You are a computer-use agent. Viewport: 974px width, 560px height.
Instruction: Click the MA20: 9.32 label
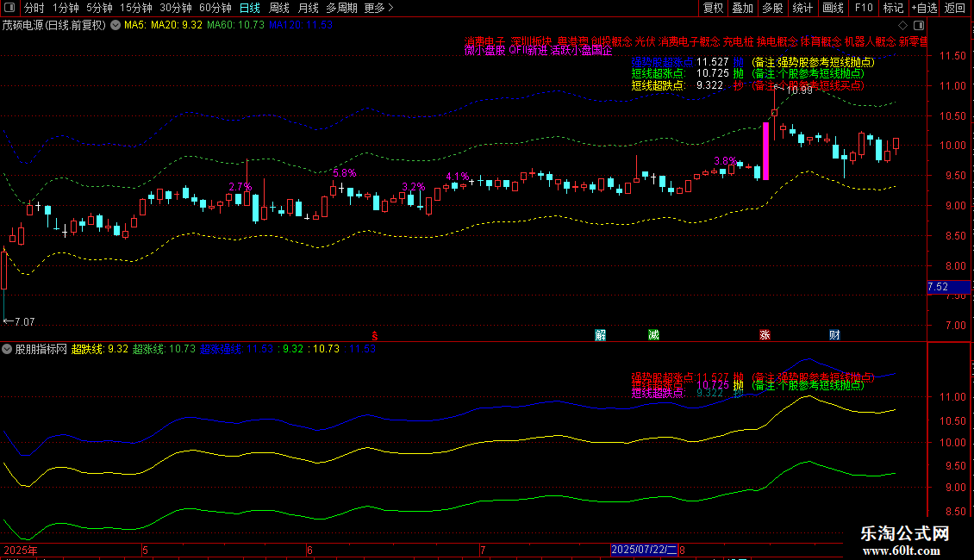pyautogui.click(x=177, y=25)
